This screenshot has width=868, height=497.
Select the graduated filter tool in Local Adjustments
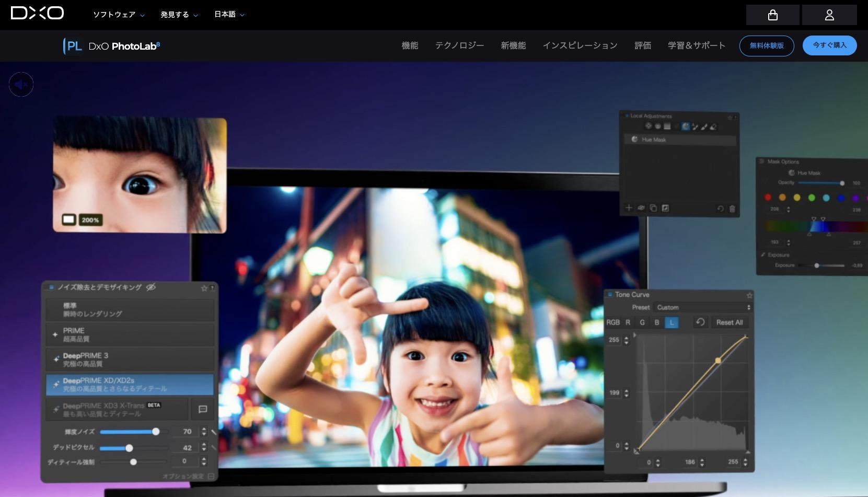coord(667,126)
